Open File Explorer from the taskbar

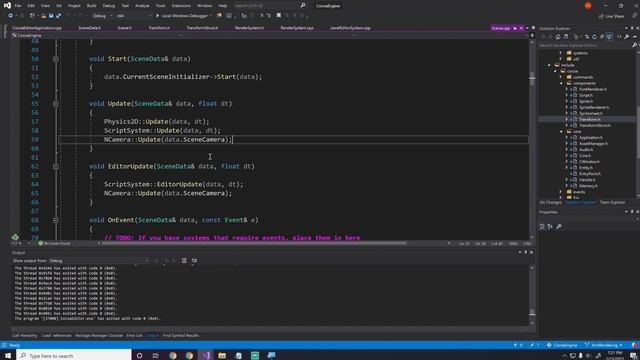point(222,356)
